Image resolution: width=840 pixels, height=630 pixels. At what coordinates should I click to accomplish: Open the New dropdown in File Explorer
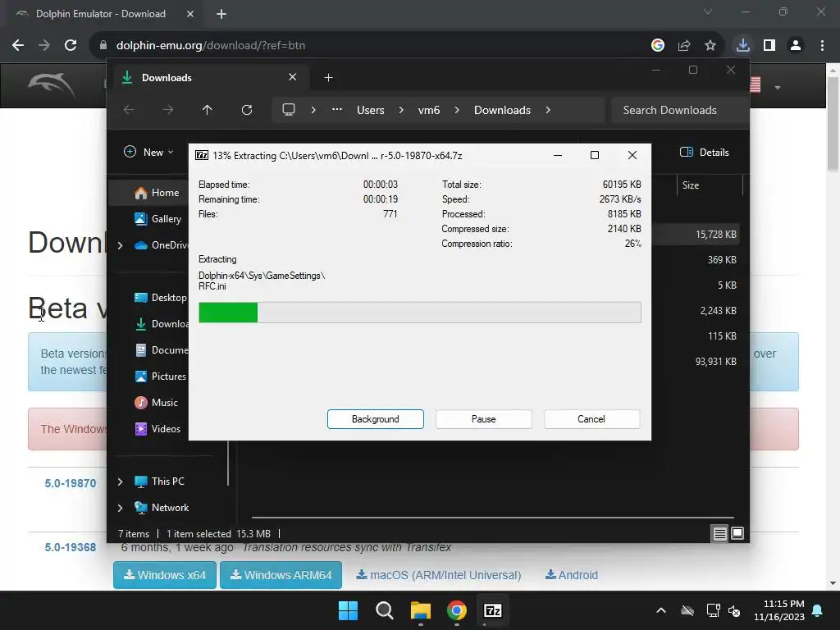point(148,152)
